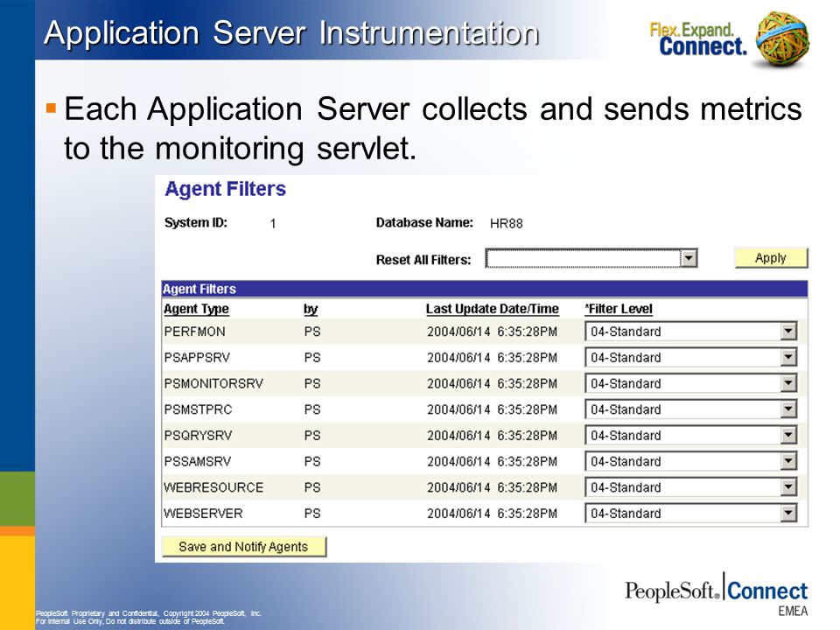The width and height of the screenshot is (840, 630).
Task: Sort by Last Update Date/Time column header
Action: 492,309
